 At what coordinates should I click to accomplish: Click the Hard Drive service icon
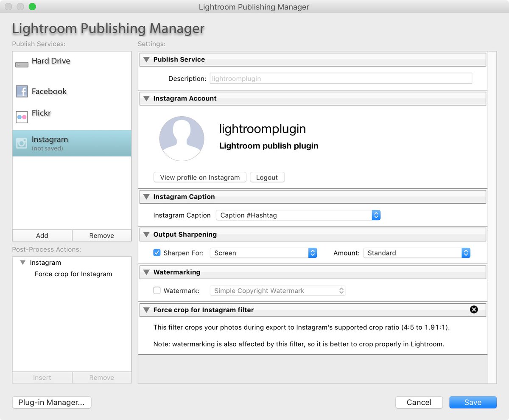(22, 65)
